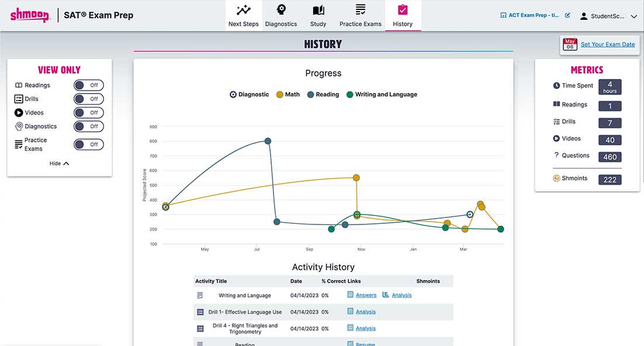Click the drill icon beside Drill 1 row
644x346 pixels.
(200, 312)
